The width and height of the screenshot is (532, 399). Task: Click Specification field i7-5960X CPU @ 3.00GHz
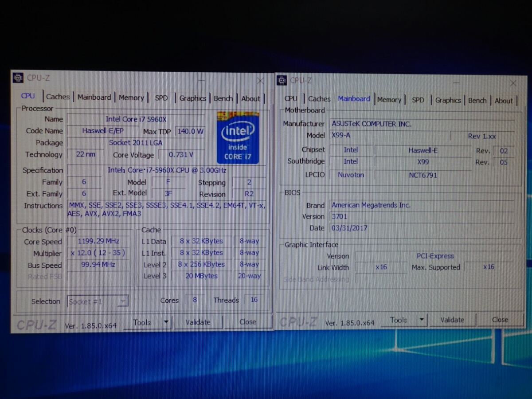[x=167, y=170]
